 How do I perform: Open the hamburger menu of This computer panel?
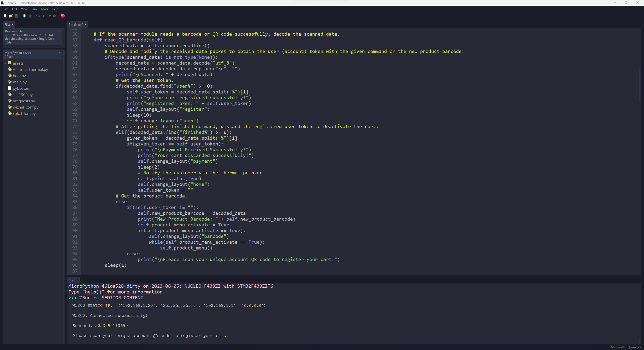click(x=60, y=31)
